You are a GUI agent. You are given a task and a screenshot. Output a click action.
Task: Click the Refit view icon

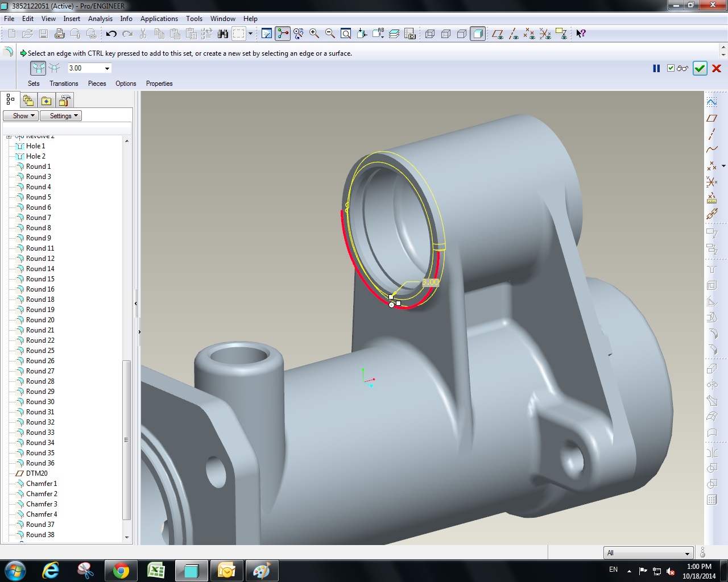[x=345, y=34]
